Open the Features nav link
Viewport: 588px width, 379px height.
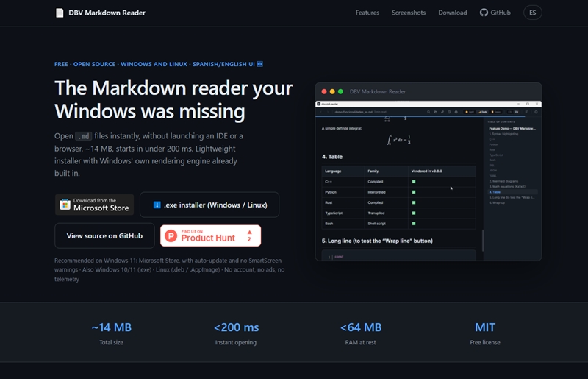367,13
